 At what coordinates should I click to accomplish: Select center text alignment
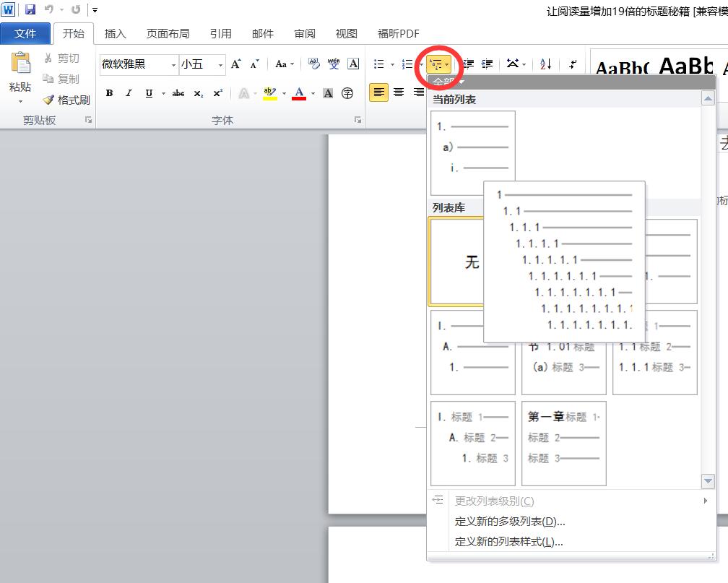coord(399,92)
